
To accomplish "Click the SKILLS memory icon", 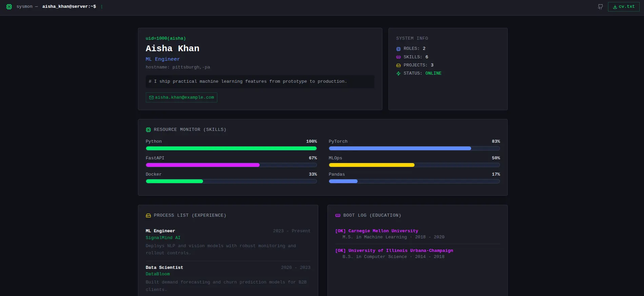I will coord(398,57).
